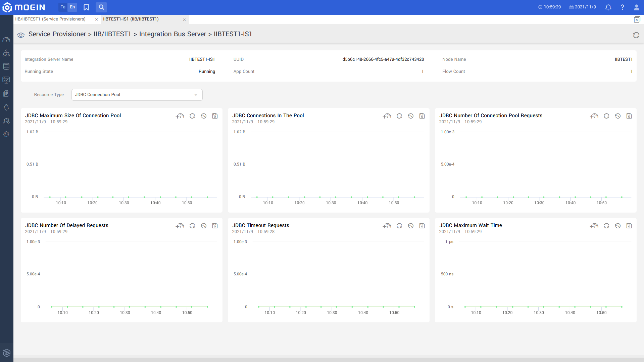Click the help question mark icon
Image resolution: width=644 pixels, height=362 pixels.
point(622,7)
